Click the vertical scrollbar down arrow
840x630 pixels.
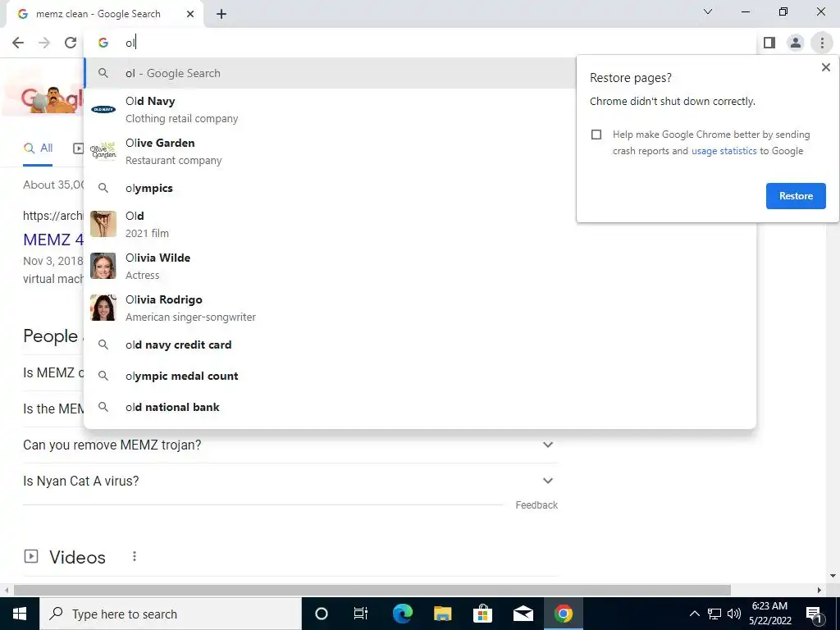pos(833,576)
